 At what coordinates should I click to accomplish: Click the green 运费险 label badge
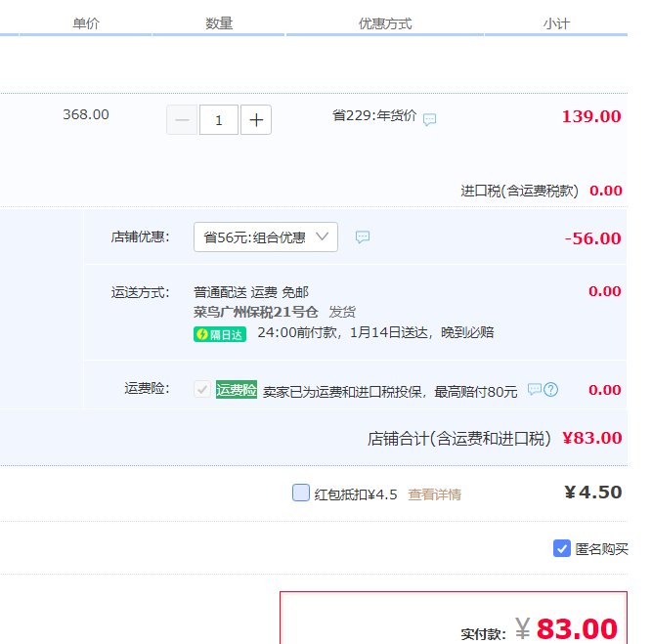[237, 390]
